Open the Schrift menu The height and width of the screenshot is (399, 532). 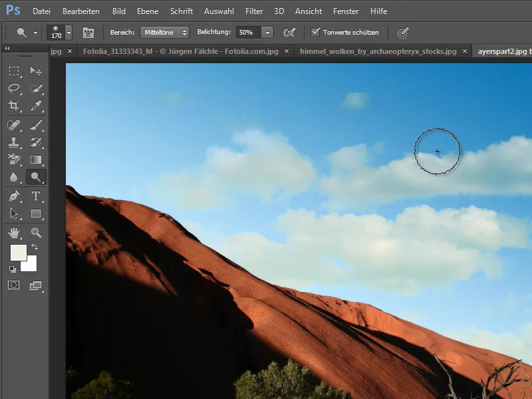182,11
